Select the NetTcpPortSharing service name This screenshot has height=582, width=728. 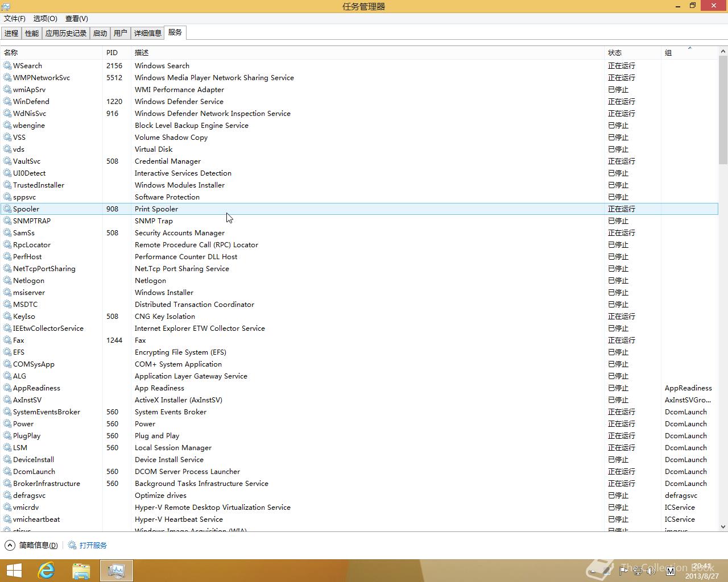44,269
